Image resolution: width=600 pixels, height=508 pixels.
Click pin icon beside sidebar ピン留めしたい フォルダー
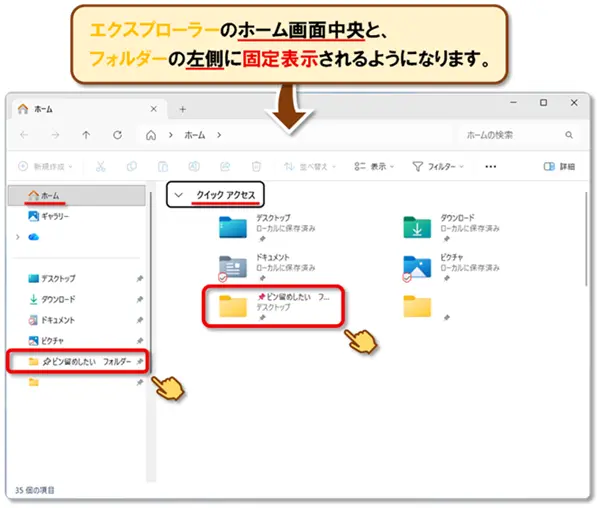coord(140,361)
